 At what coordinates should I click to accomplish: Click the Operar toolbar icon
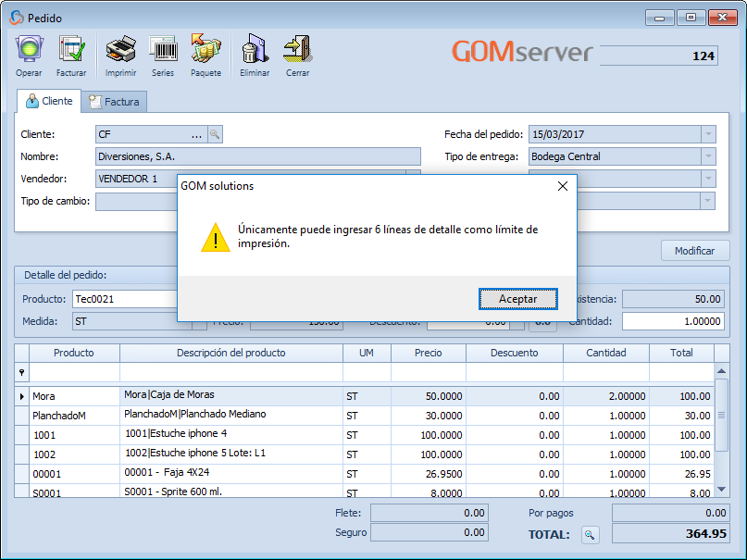tap(29, 49)
